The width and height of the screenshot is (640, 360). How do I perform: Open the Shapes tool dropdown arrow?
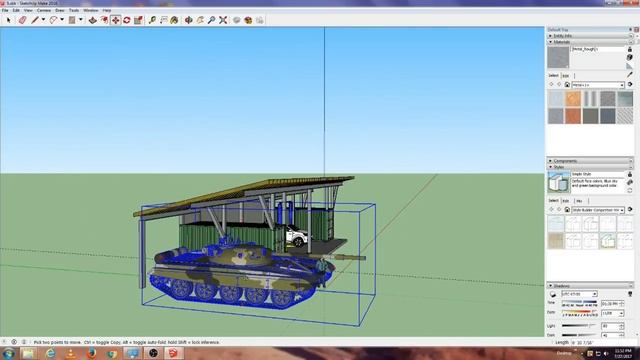80,20
